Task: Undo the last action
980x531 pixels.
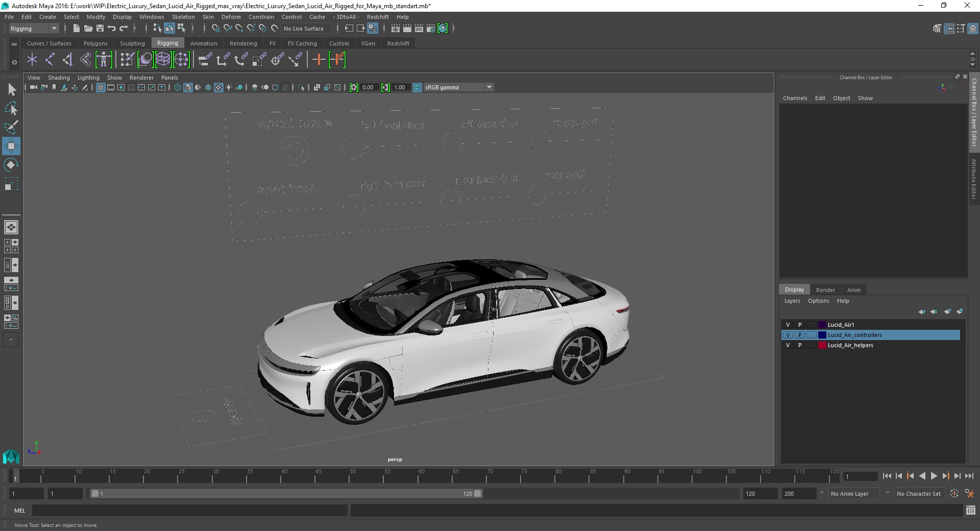Action: click(112, 29)
